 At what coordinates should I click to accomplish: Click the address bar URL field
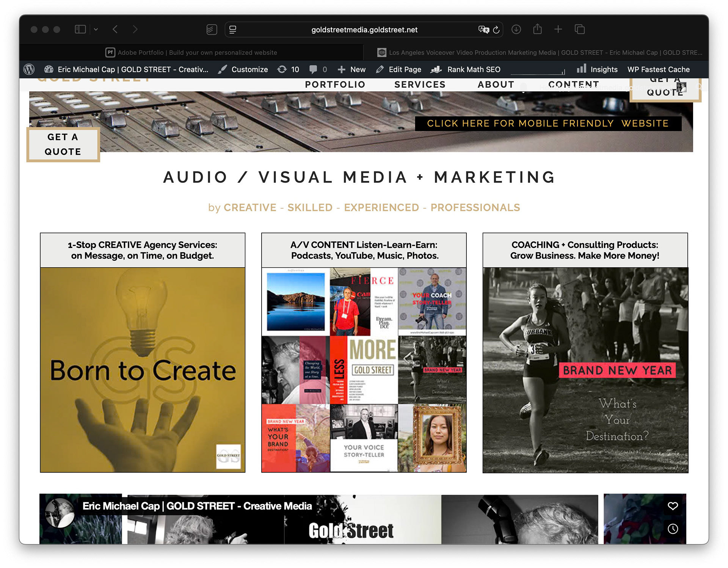tap(364, 30)
